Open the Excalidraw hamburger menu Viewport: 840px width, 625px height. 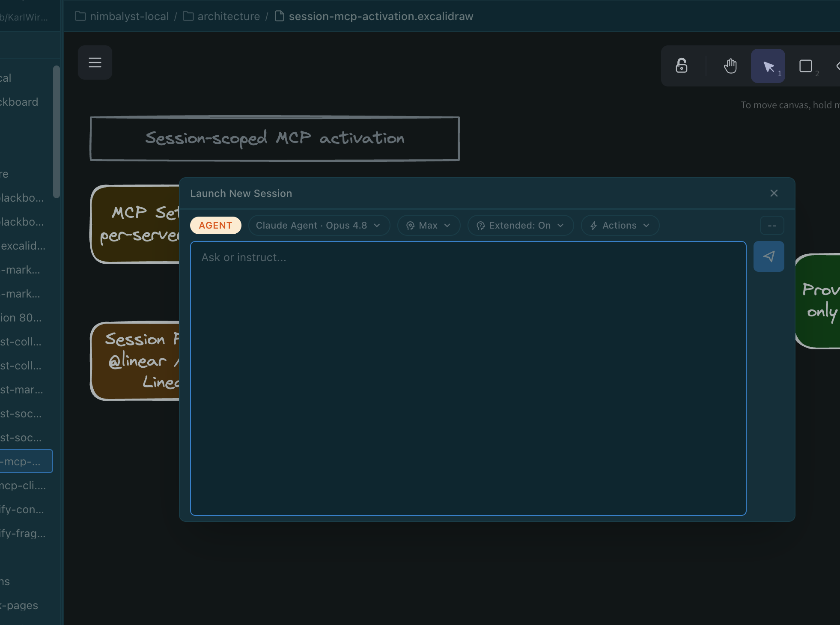click(95, 62)
